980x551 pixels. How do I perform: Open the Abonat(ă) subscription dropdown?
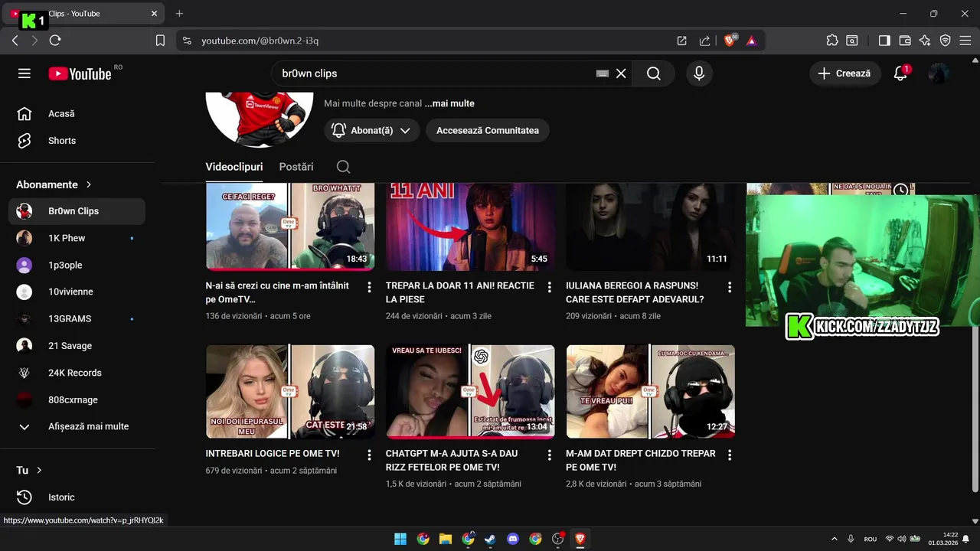click(372, 131)
